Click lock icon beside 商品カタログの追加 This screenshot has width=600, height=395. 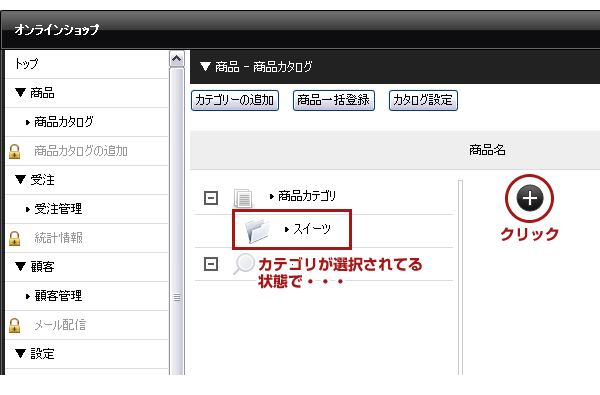(15, 151)
